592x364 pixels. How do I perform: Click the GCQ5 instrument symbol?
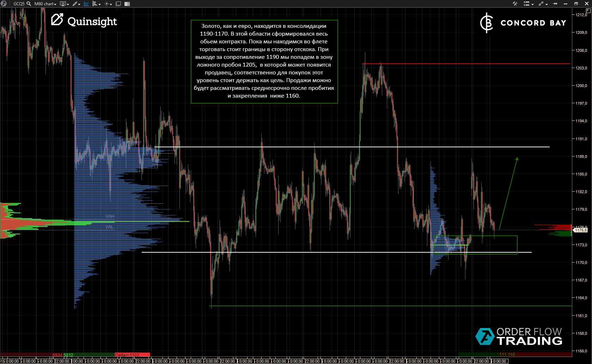(x=19, y=4)
